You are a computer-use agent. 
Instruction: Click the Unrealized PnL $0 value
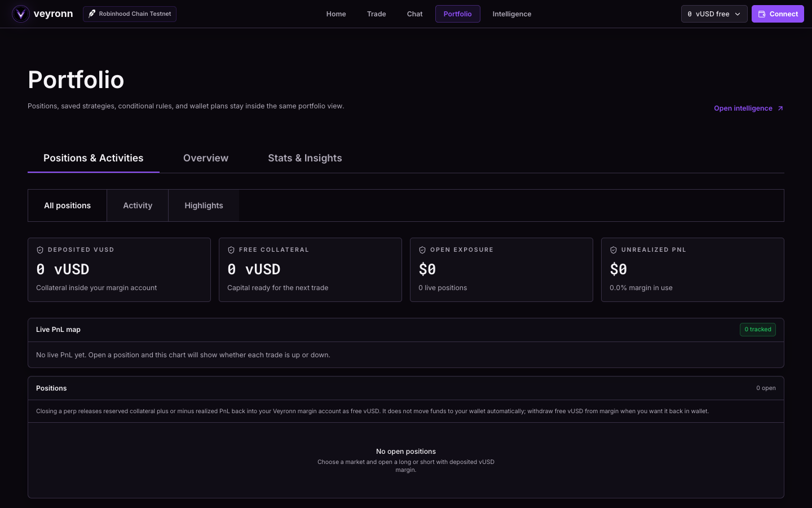(619, 269)
